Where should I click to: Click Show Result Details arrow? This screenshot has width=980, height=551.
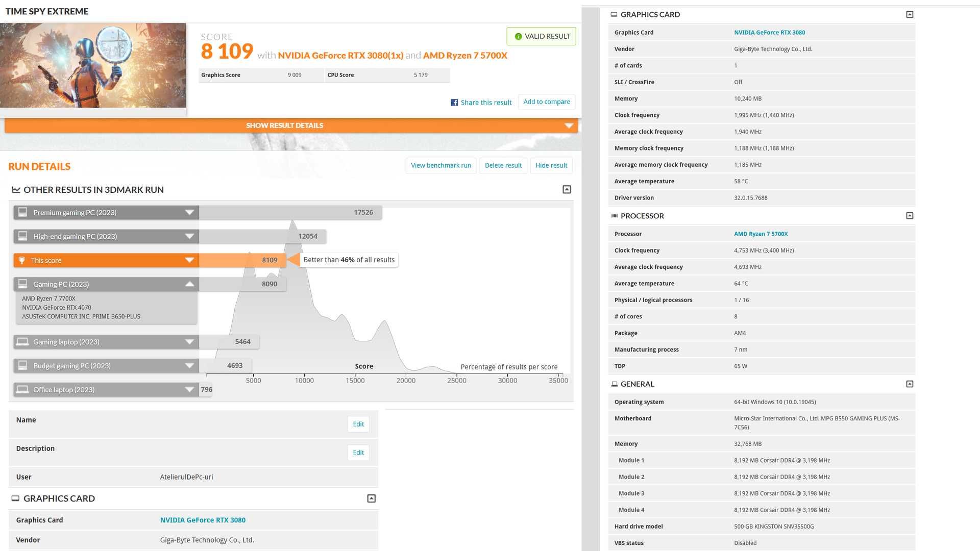pyautogui.click(x=569, y=126)
